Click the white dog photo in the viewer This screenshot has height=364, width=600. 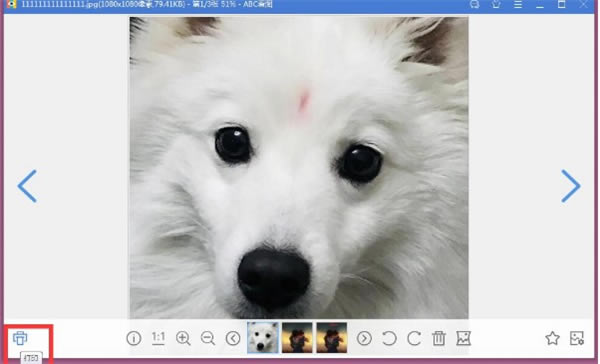click(299, 168)
